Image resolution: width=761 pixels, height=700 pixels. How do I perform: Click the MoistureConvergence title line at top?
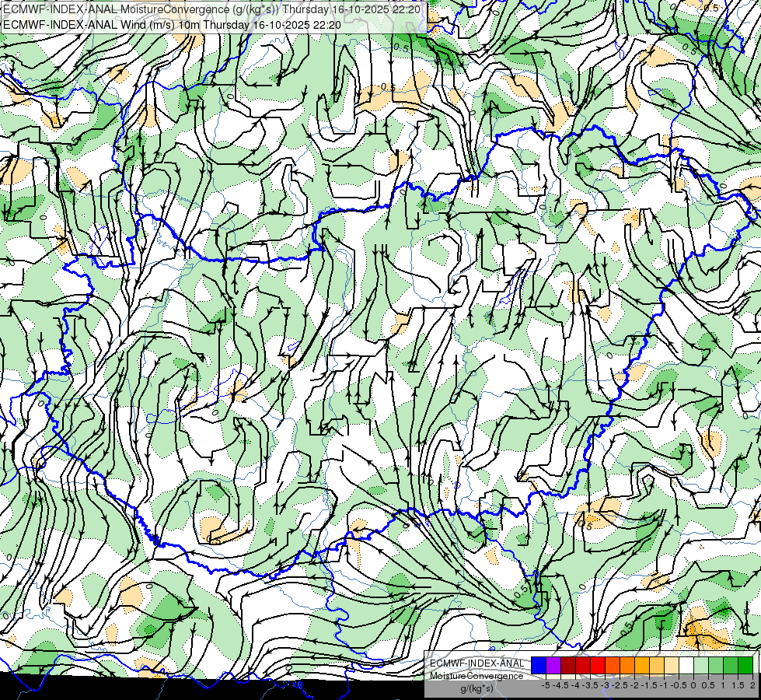click(212, 9)
